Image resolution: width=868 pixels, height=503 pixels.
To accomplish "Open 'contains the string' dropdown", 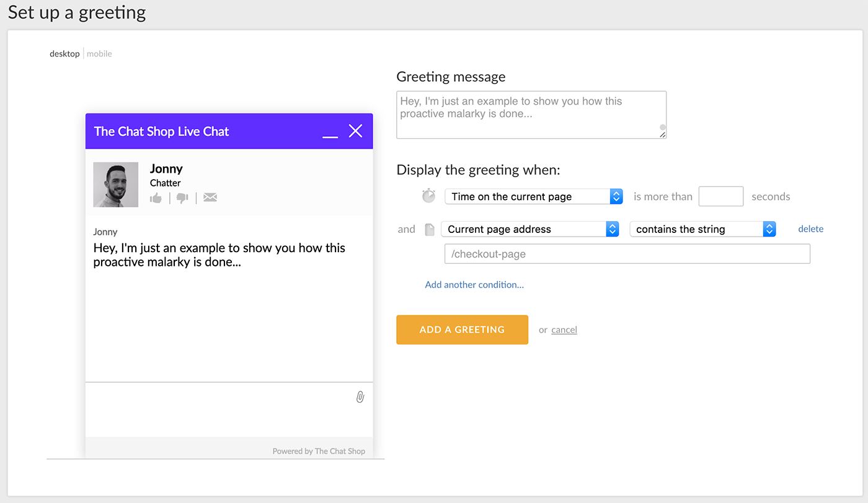I will coord(703,229).
